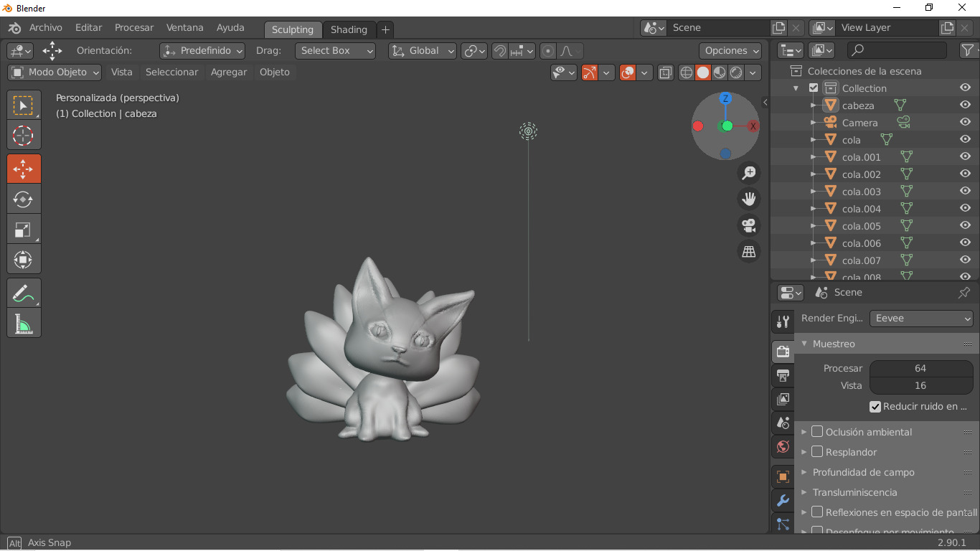Switch to rendered viewport shading
The image size is (980, 551).
click(736, 72)
